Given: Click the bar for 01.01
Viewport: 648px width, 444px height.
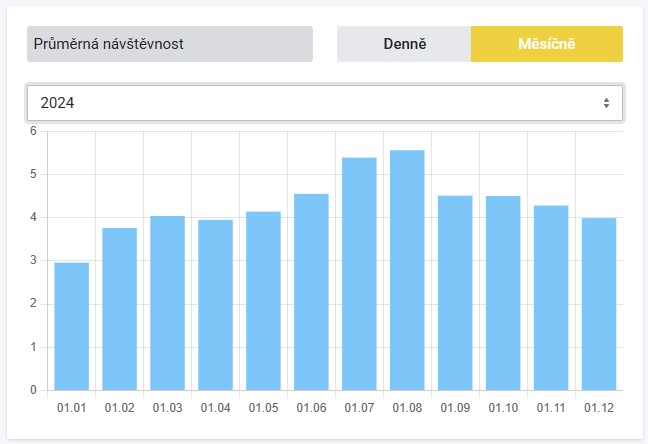Looking at the screenshot, I should 71,326.
